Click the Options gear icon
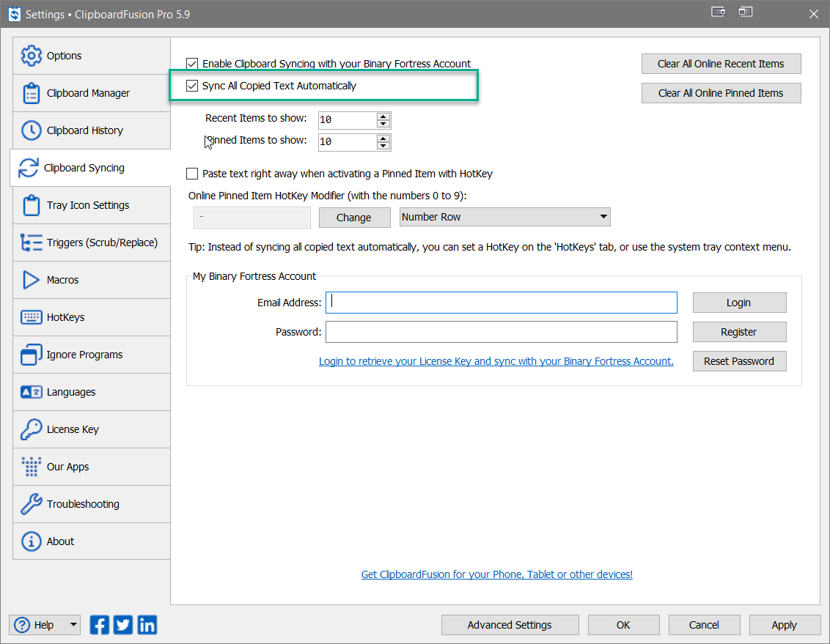The width and height of the screenshot is (830, 644). coord(32,56)
